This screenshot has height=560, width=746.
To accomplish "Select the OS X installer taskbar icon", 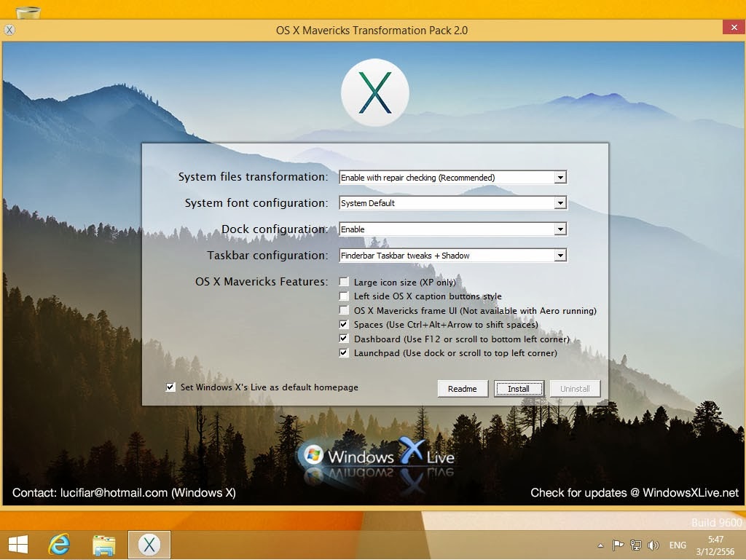I will tap(149, 544).
